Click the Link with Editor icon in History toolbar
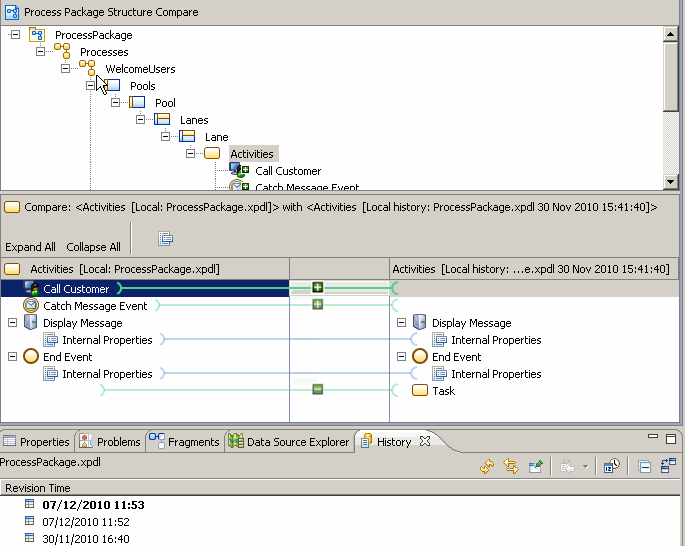Viewport: 685px width, 546px height. (x=511, y=467)
